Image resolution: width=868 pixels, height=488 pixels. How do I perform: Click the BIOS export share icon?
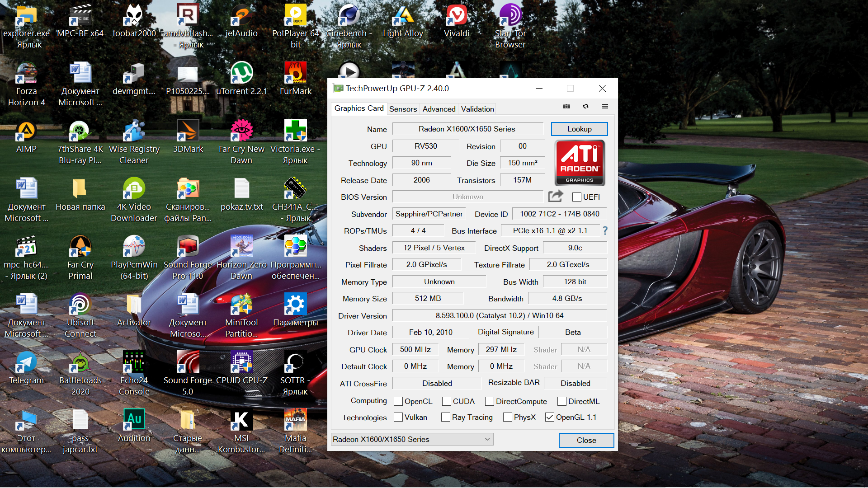click(x=556, y=196)
